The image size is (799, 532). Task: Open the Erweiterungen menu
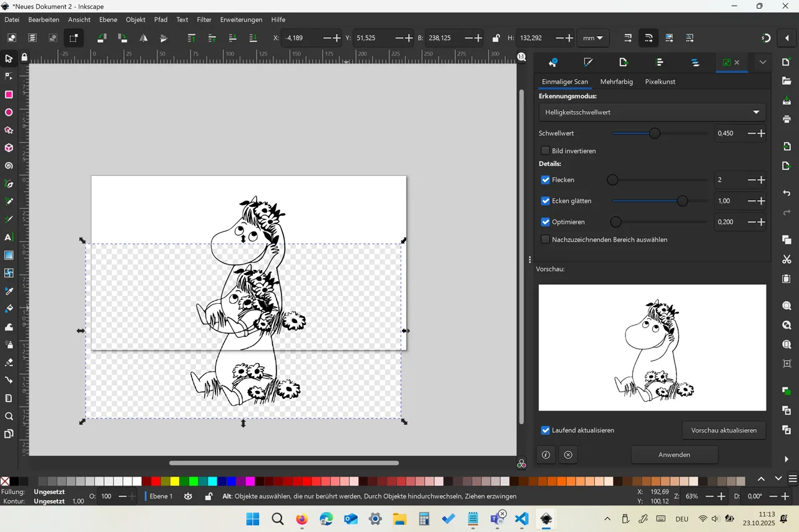[241, 19]
